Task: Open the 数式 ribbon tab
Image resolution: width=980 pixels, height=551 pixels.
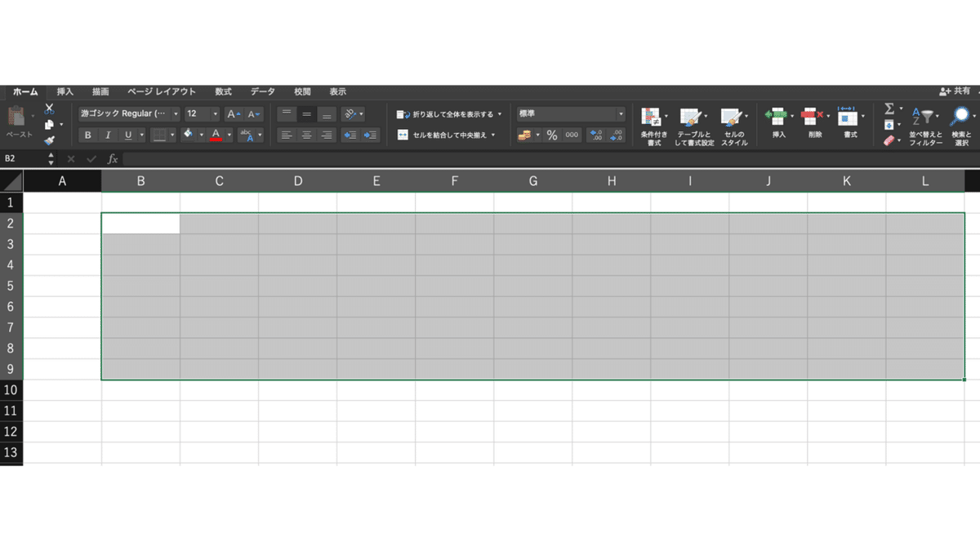Action: point(223,91)
